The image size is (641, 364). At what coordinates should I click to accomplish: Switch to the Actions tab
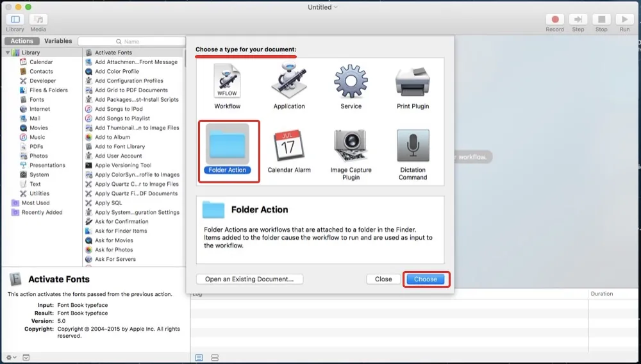(x=22, y=41)
